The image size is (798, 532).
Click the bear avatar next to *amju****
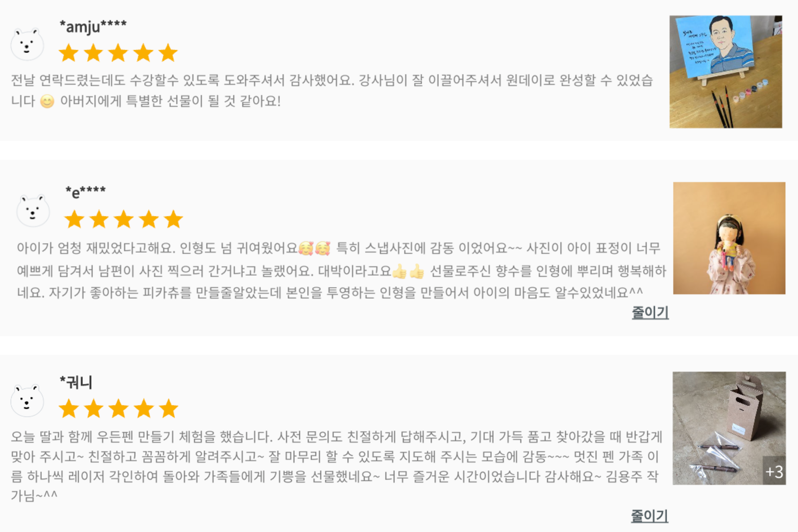[x=27, y=44]
